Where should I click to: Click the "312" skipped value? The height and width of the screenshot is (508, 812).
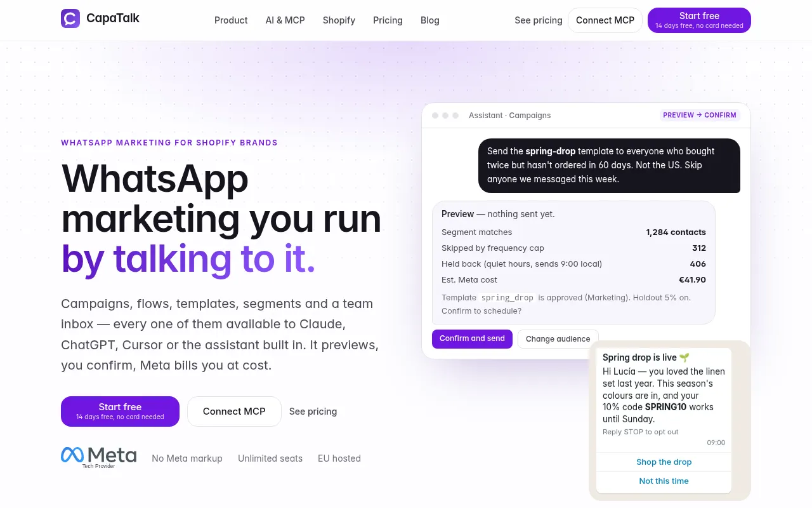click(x=699, y=248)
